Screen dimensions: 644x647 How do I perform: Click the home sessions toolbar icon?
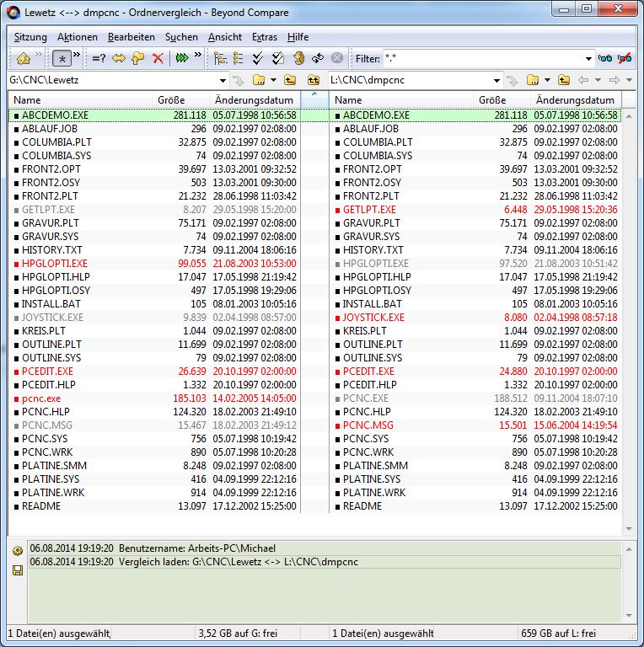[x=23, y=58]
